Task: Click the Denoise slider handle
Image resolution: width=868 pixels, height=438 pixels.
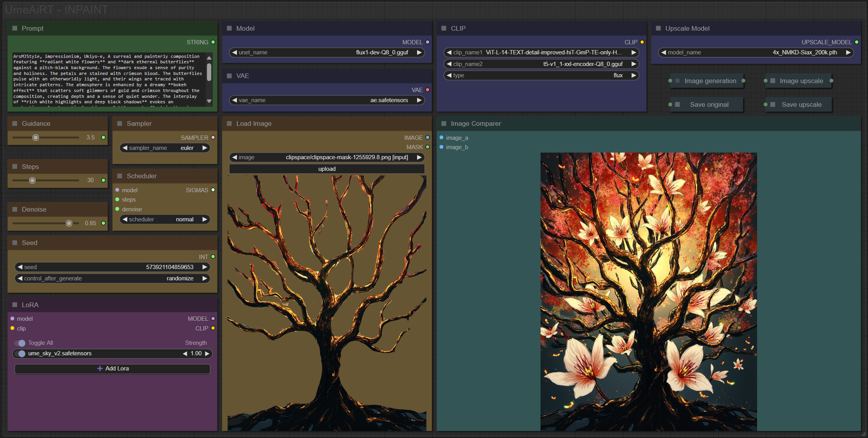Action: pos(69,223)
